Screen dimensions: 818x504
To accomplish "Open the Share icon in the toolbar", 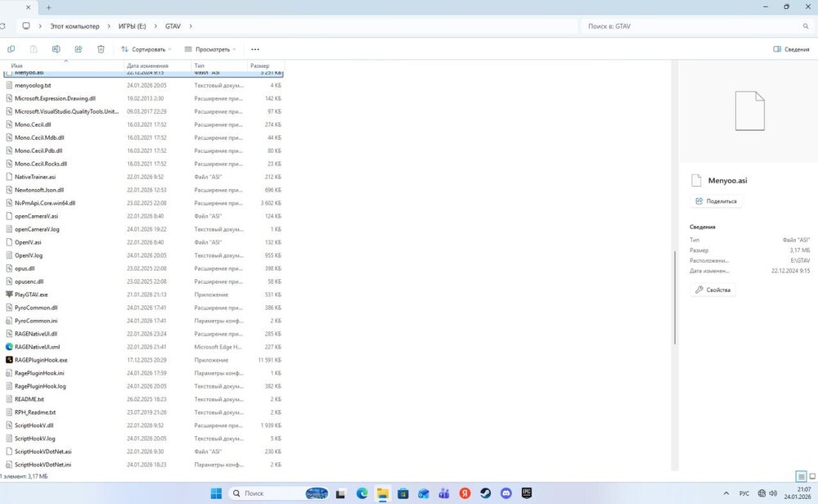I will (x=78, y=49).
